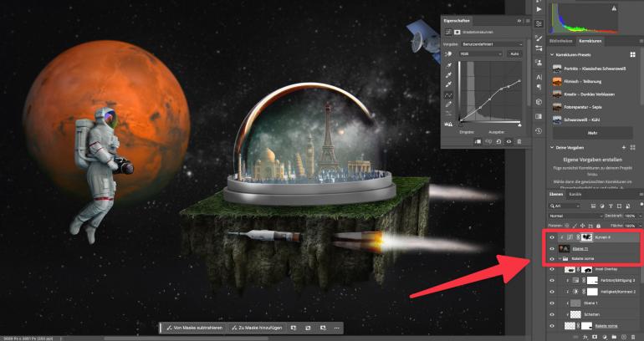Hide the Insel Overlay layer

(x=552, y=270)
